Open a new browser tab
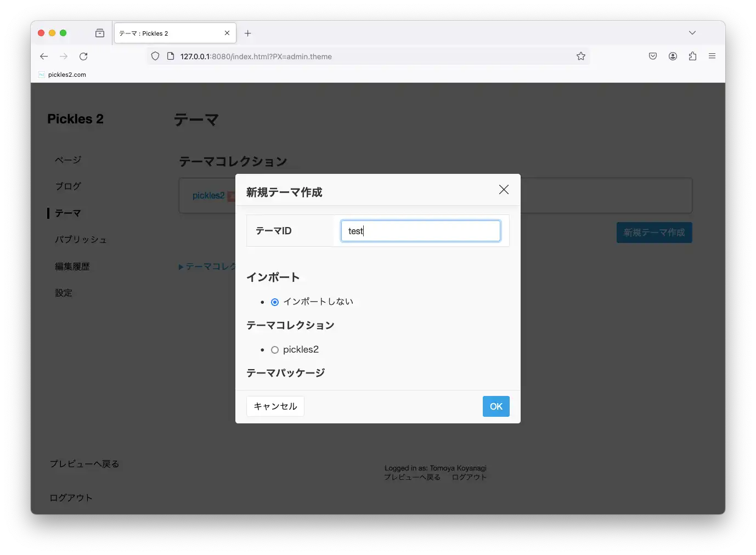The image size is (756, 555). pos(248,33)
